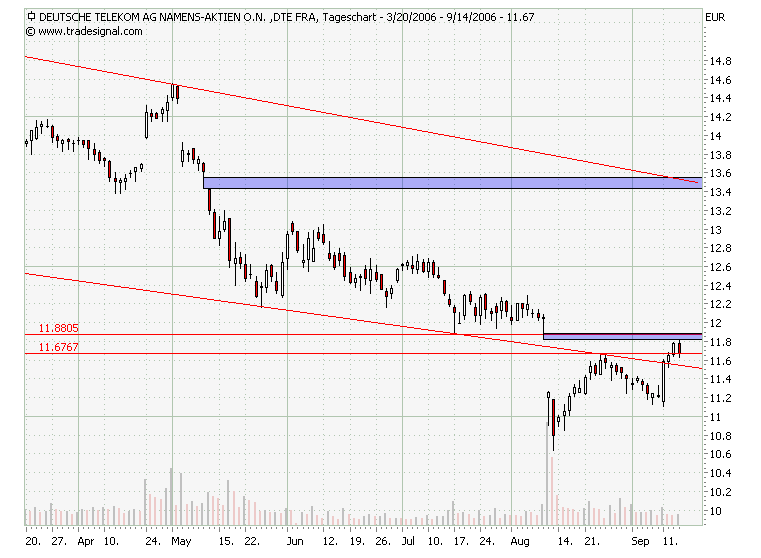Click the 11.2 price axis label
This screenshot has height=558, width=761.
[x=720, y=398]
